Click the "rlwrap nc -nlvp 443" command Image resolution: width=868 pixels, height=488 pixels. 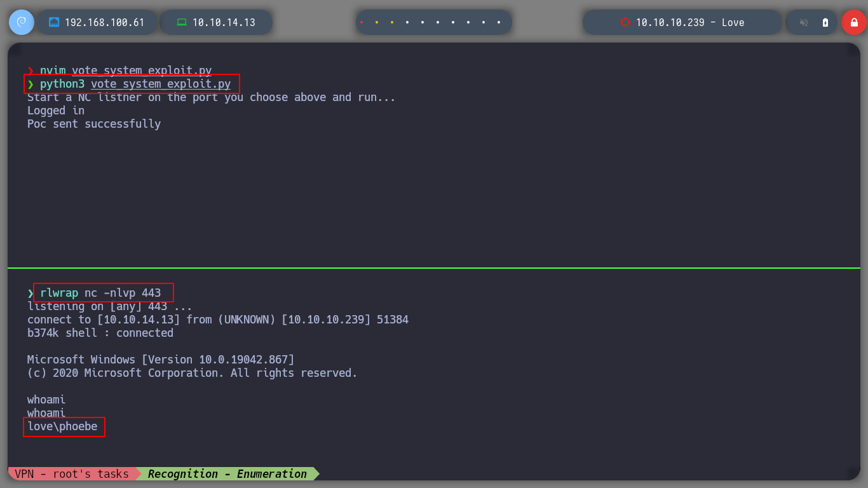click(100, 293)
